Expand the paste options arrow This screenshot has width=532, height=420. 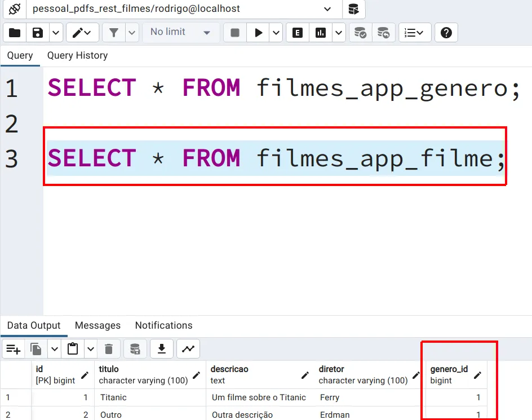[x=91, y=349]
